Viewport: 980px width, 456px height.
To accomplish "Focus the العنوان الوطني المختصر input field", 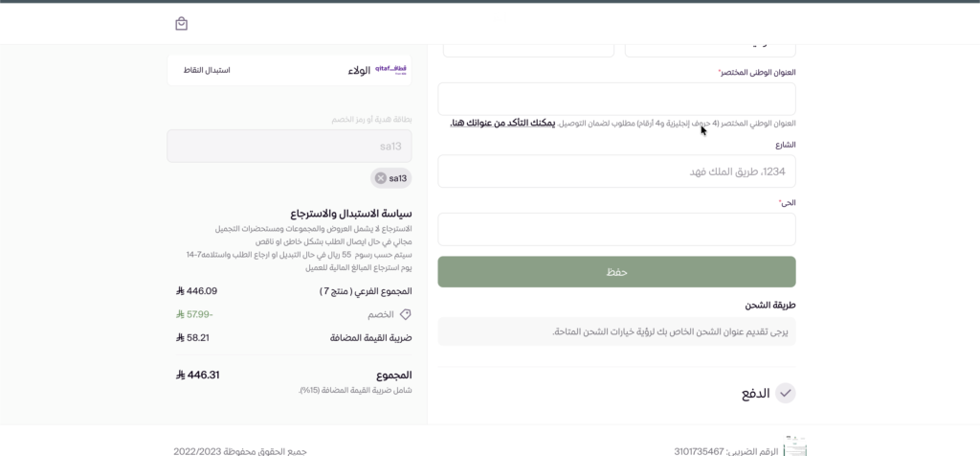I will pos(616,99).
